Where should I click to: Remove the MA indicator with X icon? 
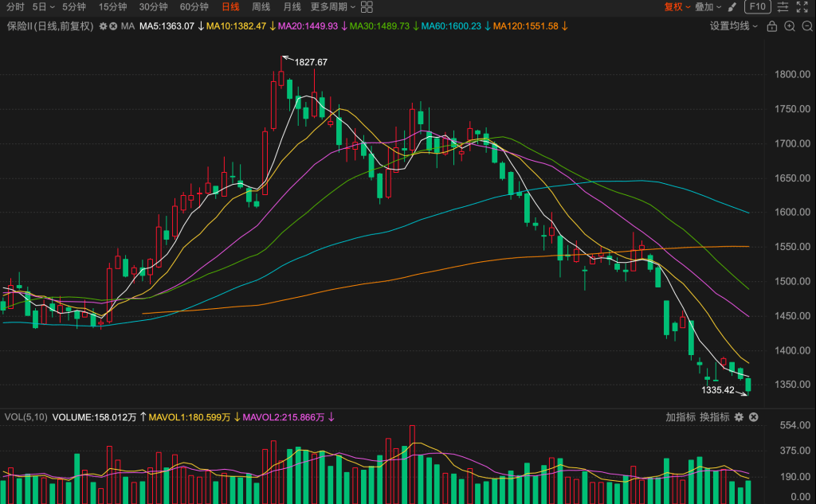click(113, 26)
